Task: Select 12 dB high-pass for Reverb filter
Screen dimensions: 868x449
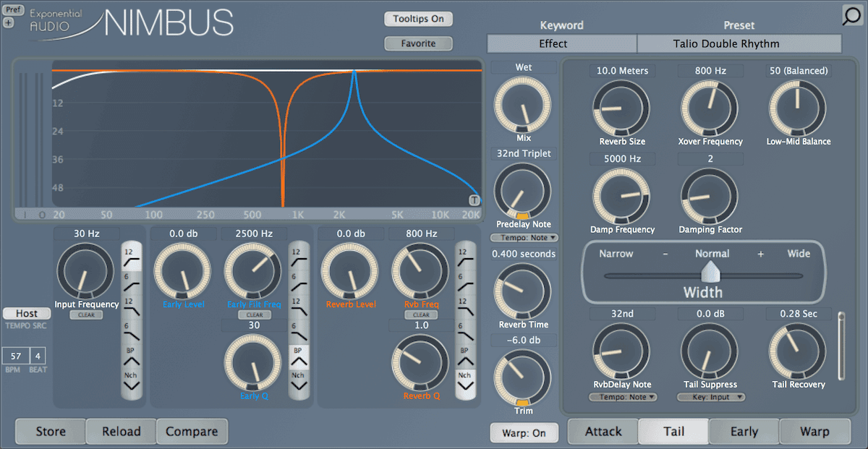Action: pyautogui.click(x=464, y=257)
